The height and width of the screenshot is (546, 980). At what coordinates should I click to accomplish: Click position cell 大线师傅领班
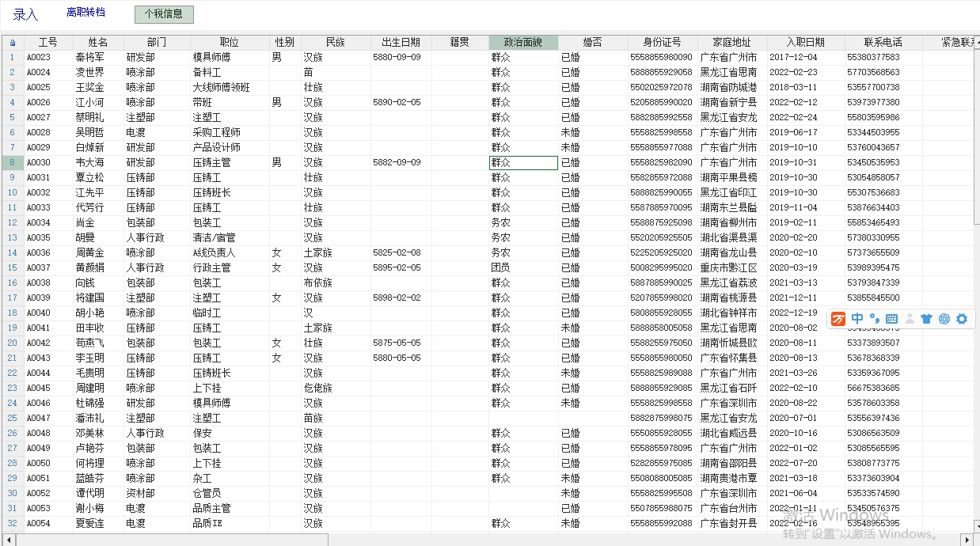point(230,88)
